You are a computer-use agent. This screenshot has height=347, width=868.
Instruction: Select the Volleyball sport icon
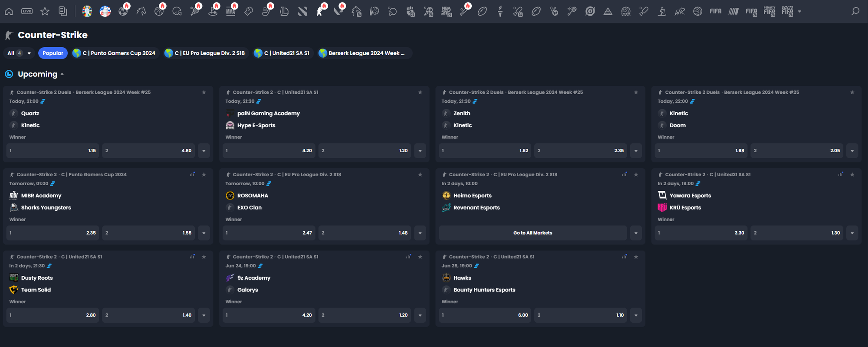click(698, 11)
